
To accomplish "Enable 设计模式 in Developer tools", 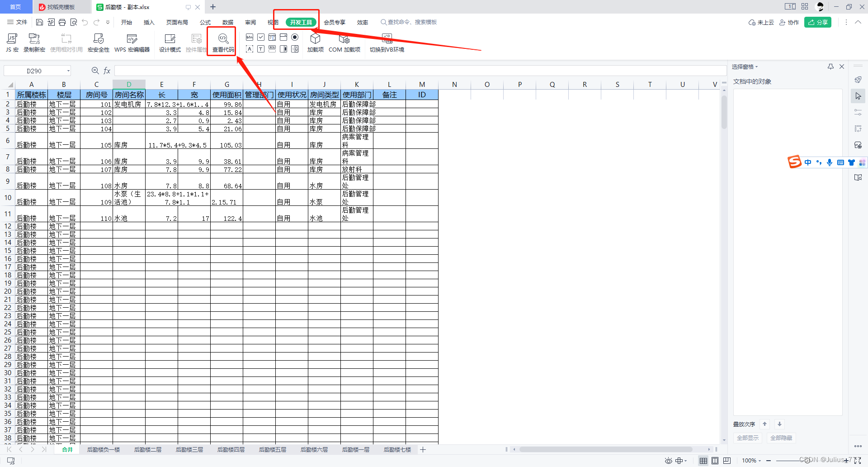I will (x=170, y=42).
